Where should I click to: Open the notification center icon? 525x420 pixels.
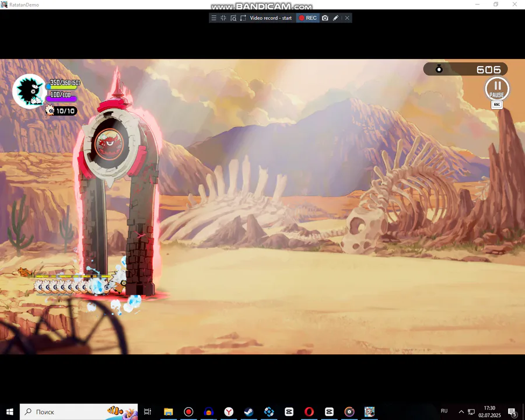(x=512, y=412)
